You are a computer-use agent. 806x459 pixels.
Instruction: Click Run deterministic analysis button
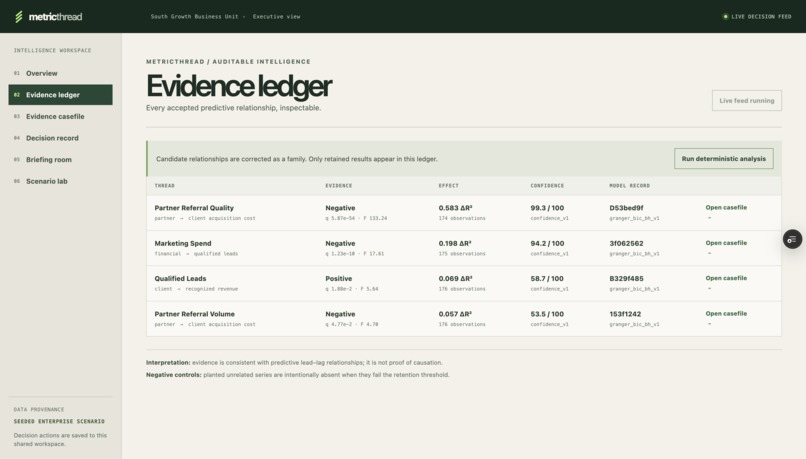[x=723, y=159]
